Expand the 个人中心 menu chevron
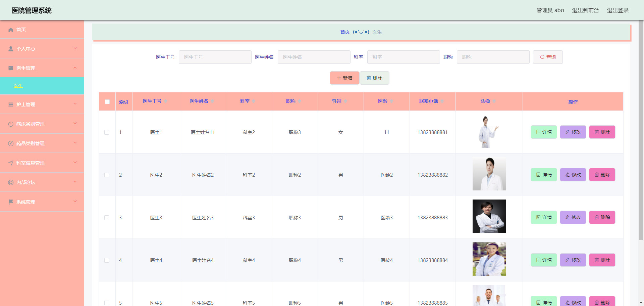This screenshot has width=644, height=306. pos(75,48)
